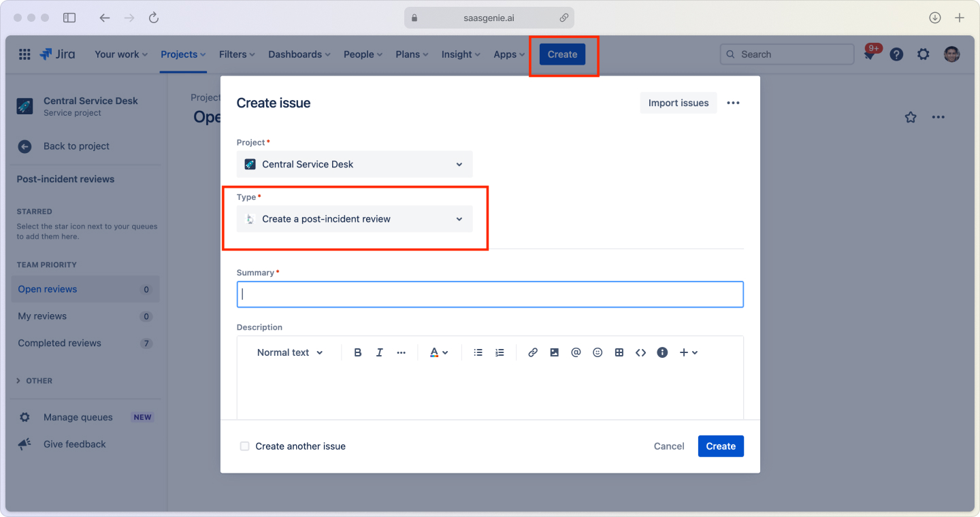The height and width of the screenshot is (517, 980).
Task: Check Create another issue checkbox
Action: pyautogui.click(x=244, y=446)
